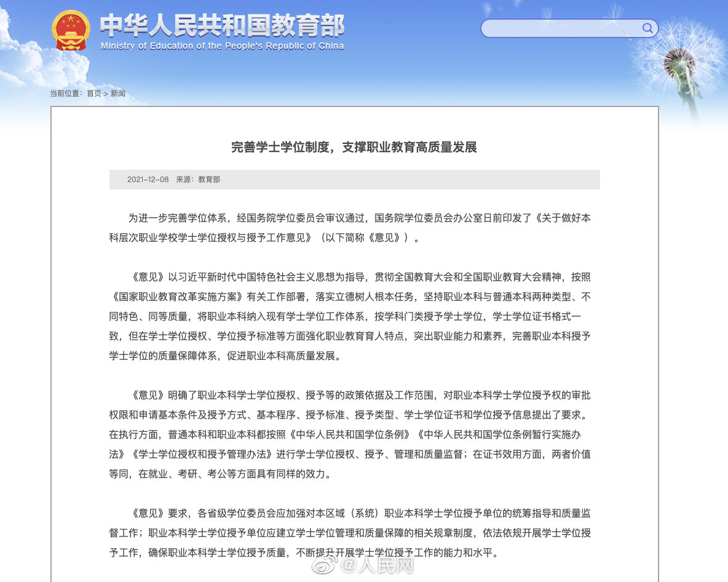Click the Ministry of Education English subtitle
The width and height of the screenshot is (728, 582).
[x=223, y=46]
